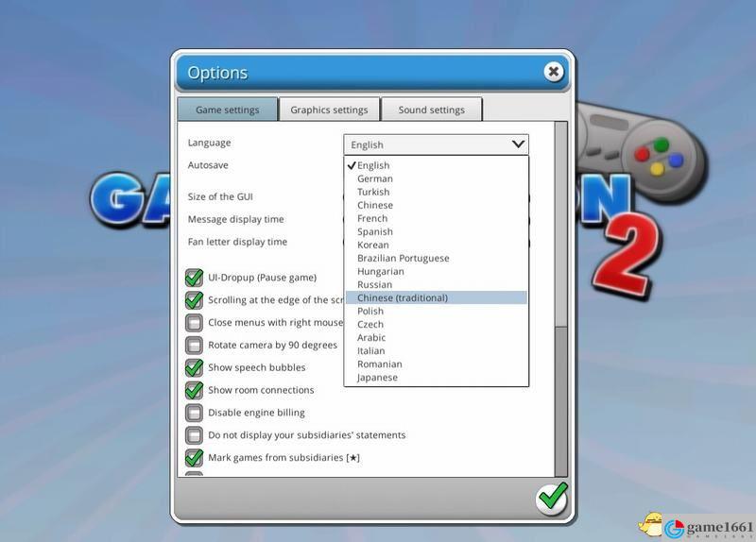This screenshot has height=542, width=756.
Task: Choose Russian in the language dropdown
Action: [375, 284]
